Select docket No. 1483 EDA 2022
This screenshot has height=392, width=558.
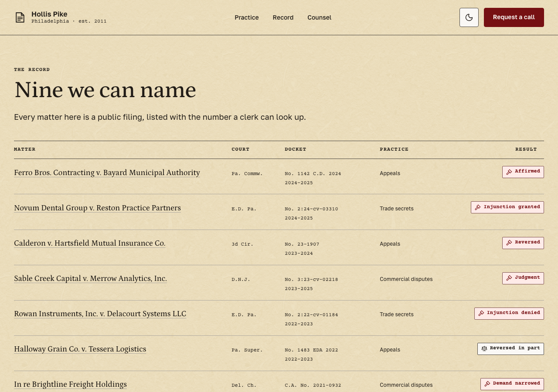click(311, 350)
